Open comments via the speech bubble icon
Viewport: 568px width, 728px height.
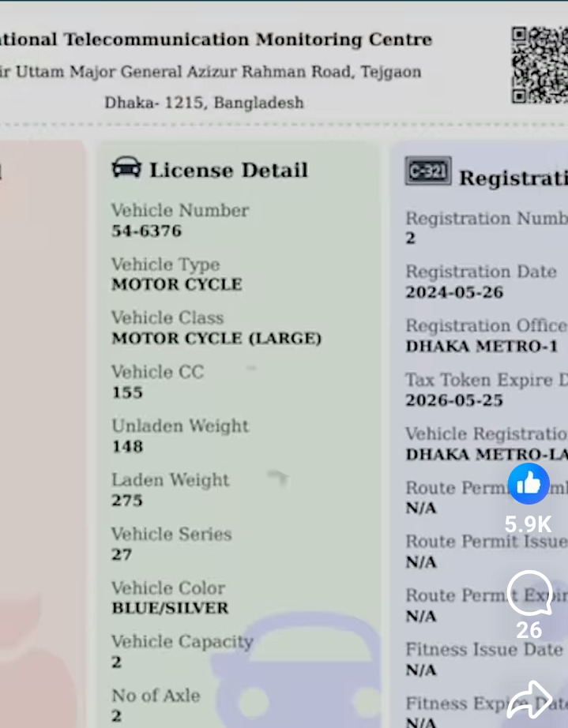[529, 594]
